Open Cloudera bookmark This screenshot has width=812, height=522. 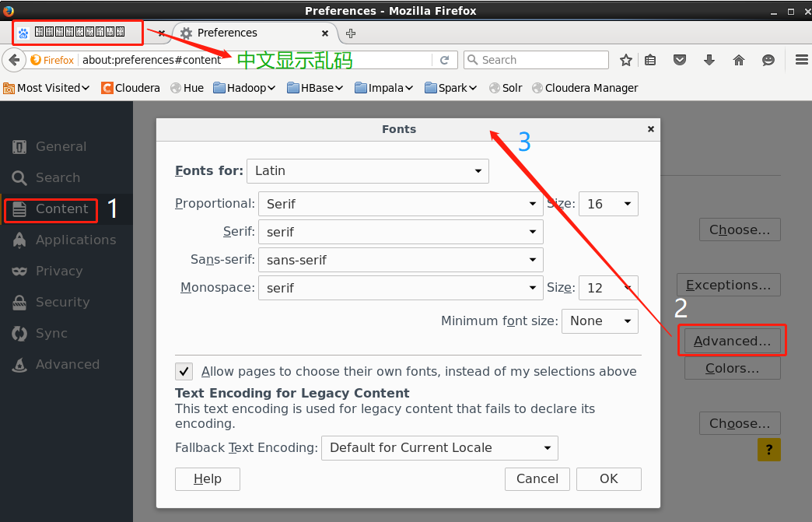[x=131, y=88]
